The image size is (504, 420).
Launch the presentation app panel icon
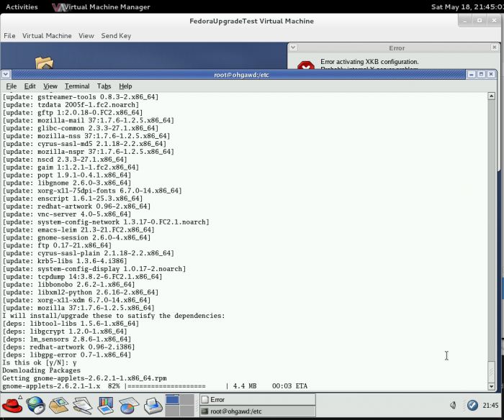[x=106, y=406]
